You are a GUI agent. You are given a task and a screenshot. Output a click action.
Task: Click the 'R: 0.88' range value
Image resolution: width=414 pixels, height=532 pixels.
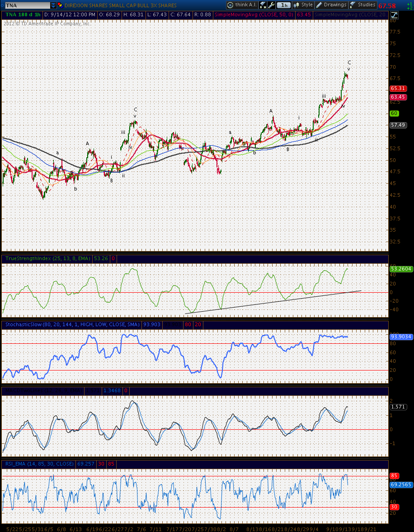(204, 15)
